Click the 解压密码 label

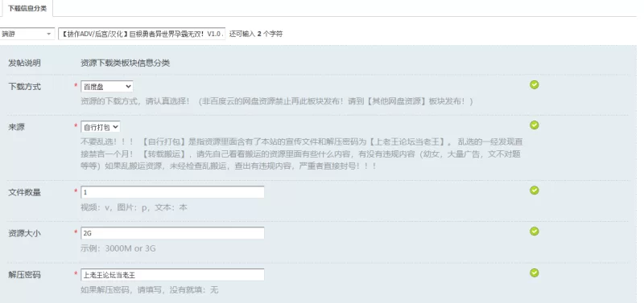pos(25,275)
